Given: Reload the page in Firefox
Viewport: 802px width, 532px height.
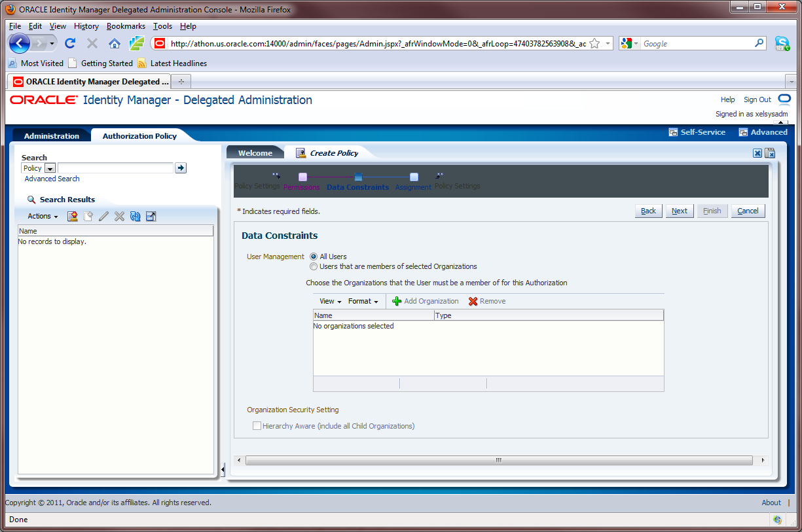Looking at the screenshot, I should click(70, 44).
